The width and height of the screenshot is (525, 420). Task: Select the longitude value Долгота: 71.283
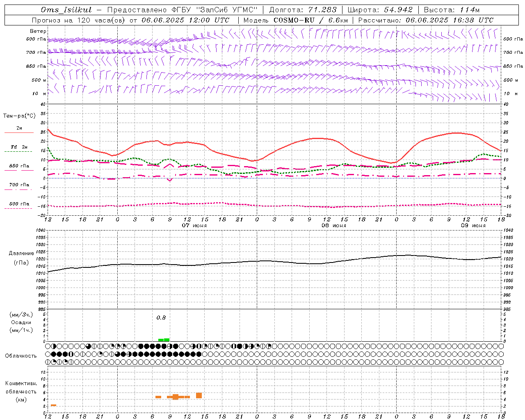click(303, 10)
